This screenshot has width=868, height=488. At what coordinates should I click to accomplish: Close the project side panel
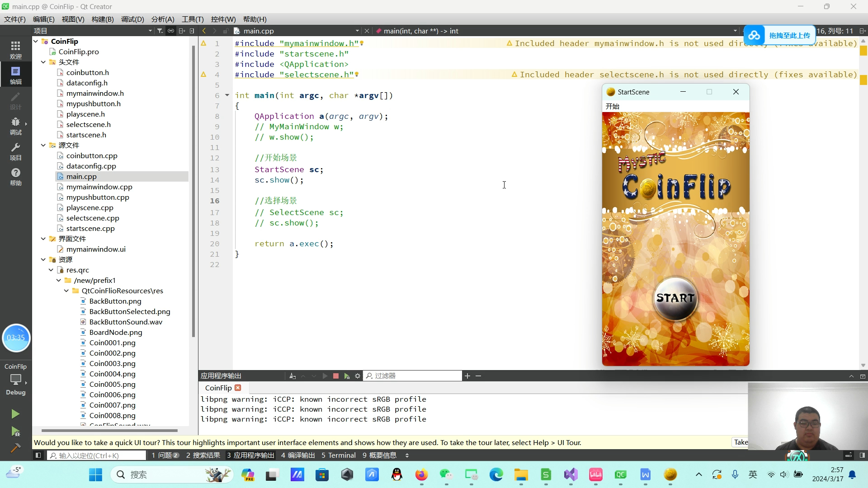[192, 31]
